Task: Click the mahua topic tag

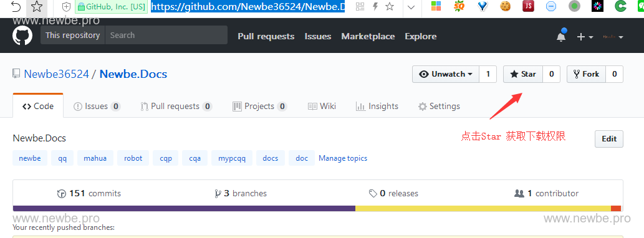Action: pyautogui.click(x=95, y=158)
